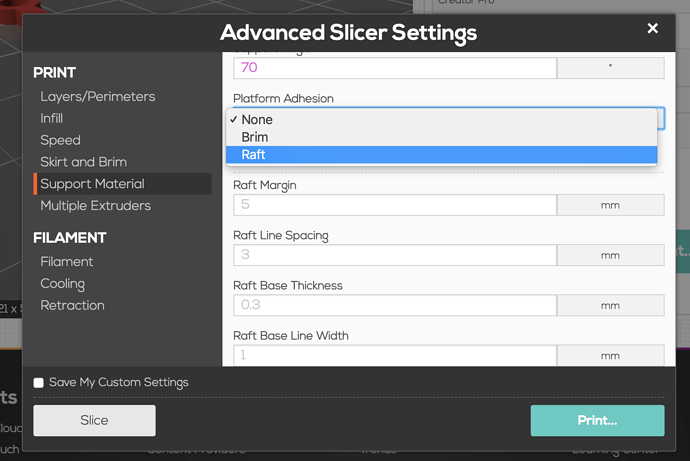
Task: Open Multiple Extruders settings
Action: coord(95,205)
